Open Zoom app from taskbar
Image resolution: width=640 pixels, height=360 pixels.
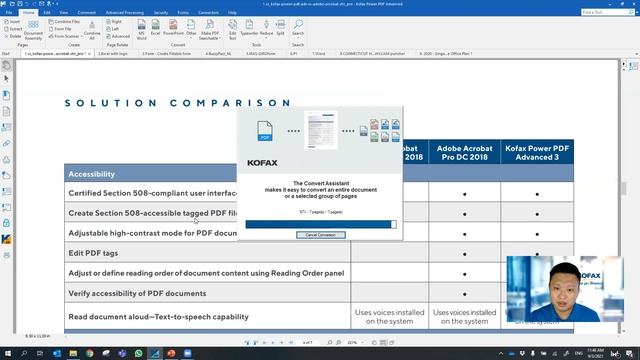(187, 353)
